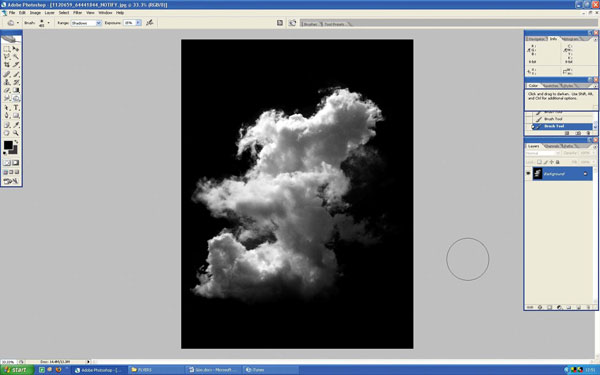Switch to Standard editing mode

(x=7, y=163)
